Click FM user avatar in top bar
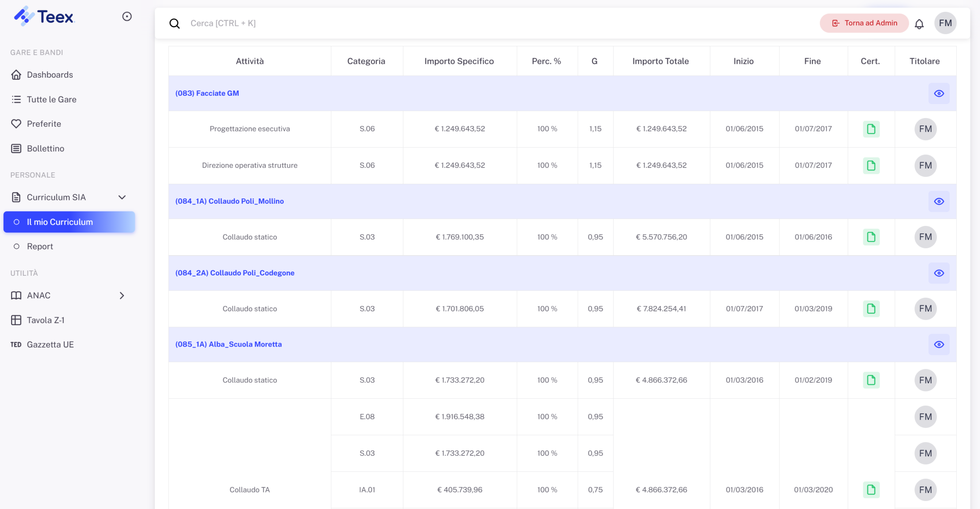Screen dimensions: 980x509 [945, 23]
